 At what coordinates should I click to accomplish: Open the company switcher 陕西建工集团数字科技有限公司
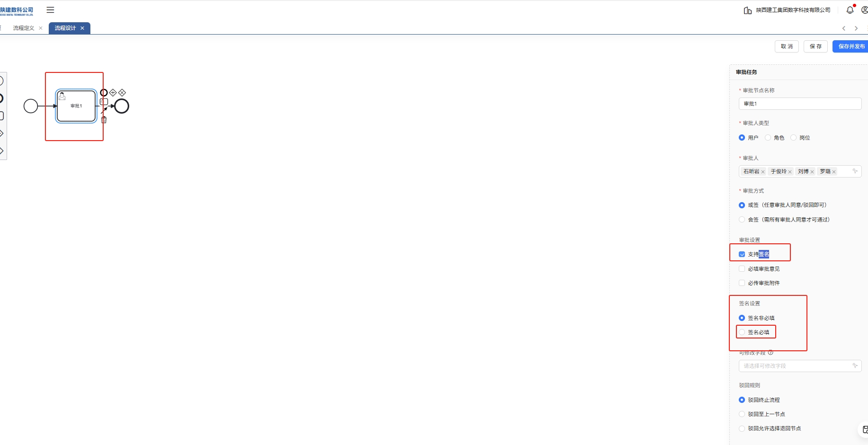788,10
